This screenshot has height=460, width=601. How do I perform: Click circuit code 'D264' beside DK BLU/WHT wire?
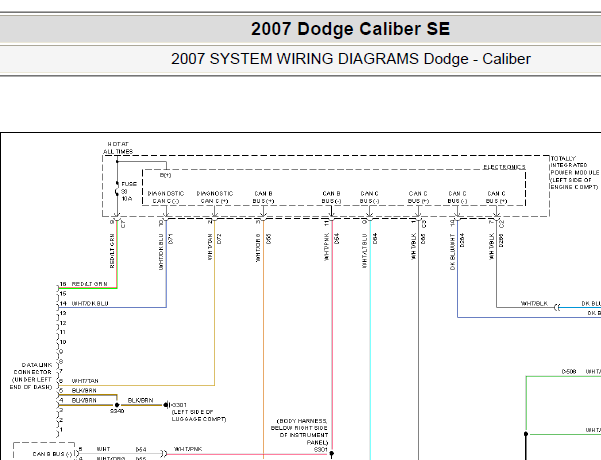[x=462, y=240]
